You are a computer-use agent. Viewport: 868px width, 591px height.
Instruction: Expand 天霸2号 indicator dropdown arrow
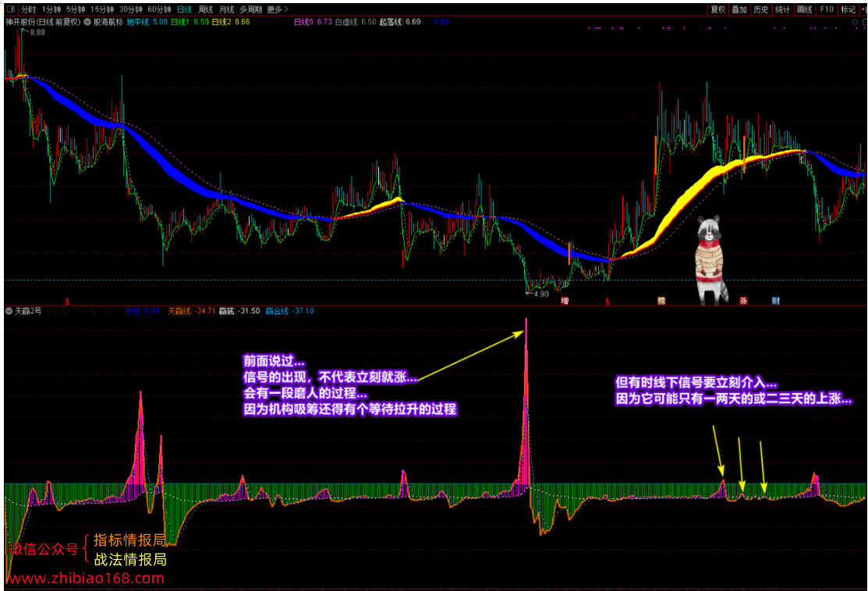coord(9,311)
